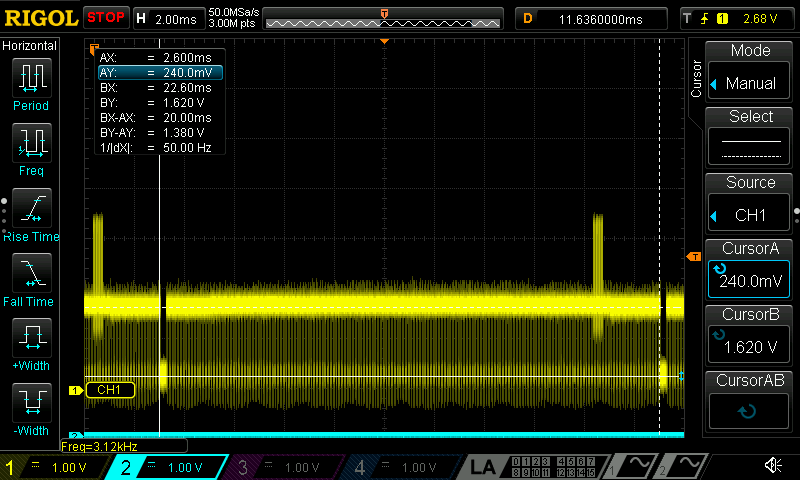Screen dimensions: 800x480
Task: Open the LA logic analyzer tab
Action: coord(484,467)
